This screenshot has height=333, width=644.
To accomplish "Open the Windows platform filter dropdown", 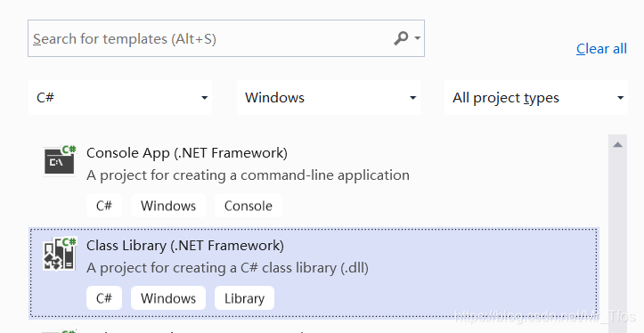I will point(329,98).
